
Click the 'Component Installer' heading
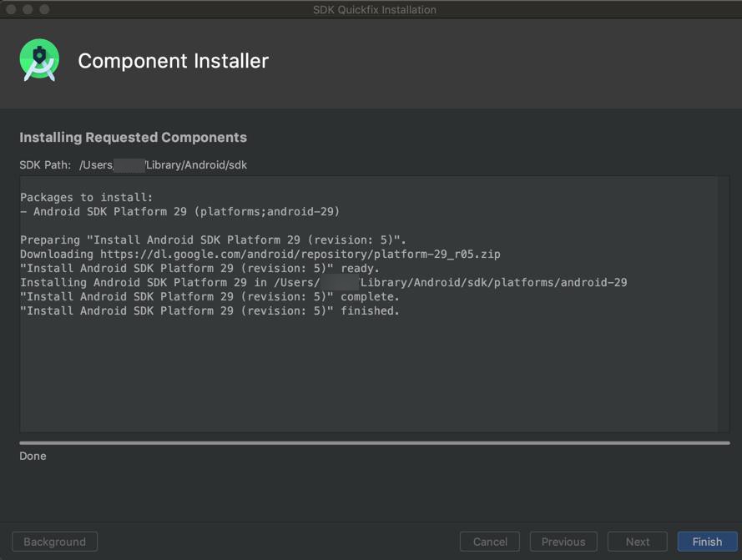tap(174, 61)
